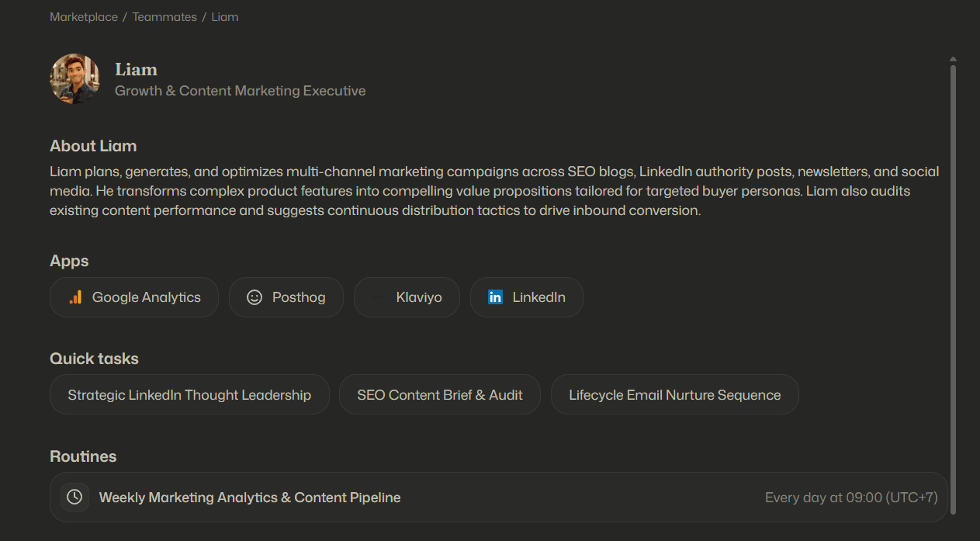Click the About Liam description paragraph
Screen dimensions: 980x541
[494, 191]
